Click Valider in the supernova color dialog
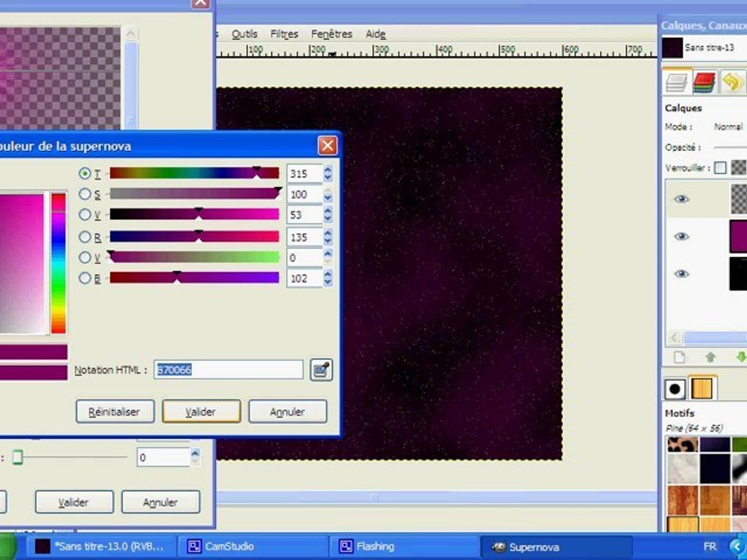This screenshot has height=560, width=747. point(201,412)
